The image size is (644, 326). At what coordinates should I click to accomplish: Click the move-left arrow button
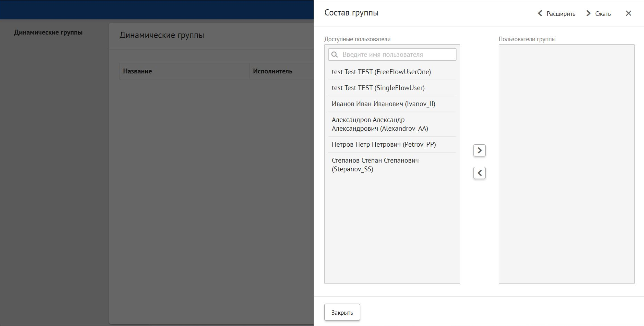pyautogui.click(x=479, y=173)
